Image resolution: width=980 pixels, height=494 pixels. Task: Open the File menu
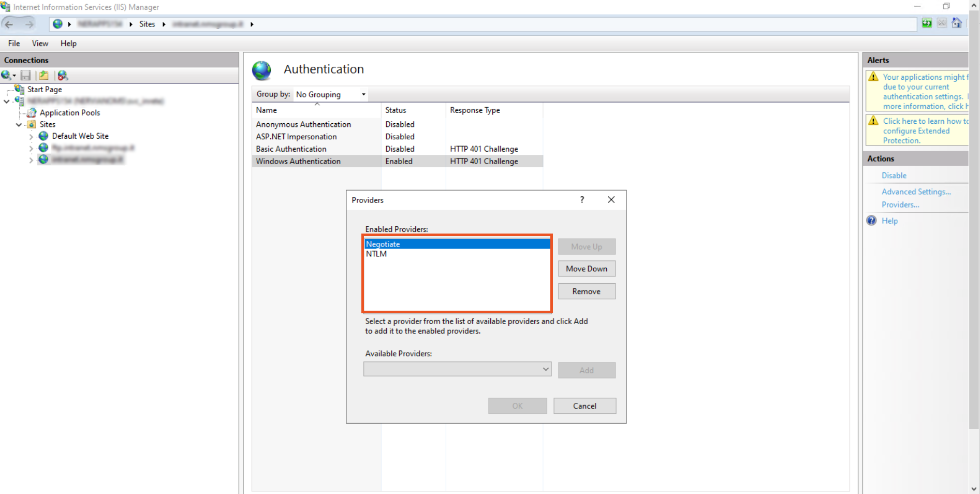(14, 43)
